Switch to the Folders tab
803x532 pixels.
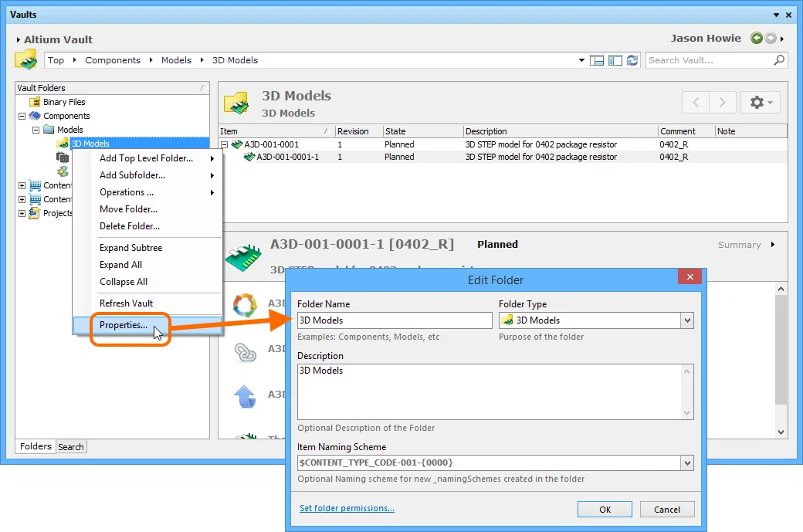(x=36, y=446)
